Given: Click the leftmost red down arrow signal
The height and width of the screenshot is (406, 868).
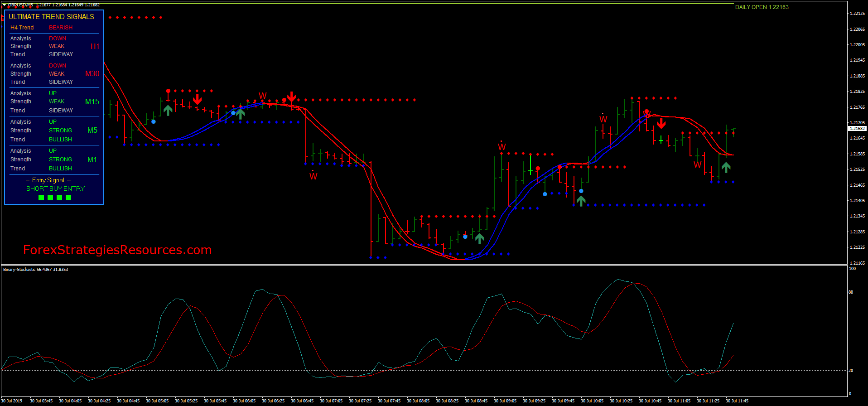Looking at the screenshot, I should click(x=197, y=99).
